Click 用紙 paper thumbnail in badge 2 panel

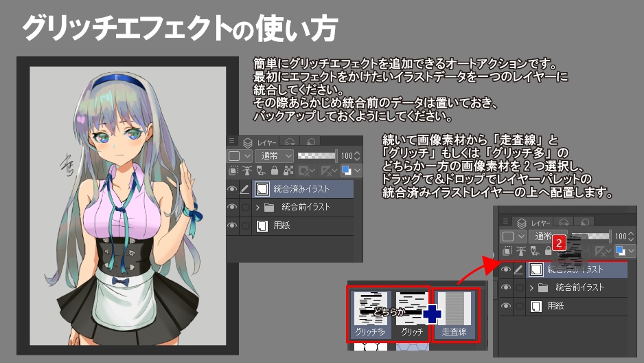(x=536, y=306)
